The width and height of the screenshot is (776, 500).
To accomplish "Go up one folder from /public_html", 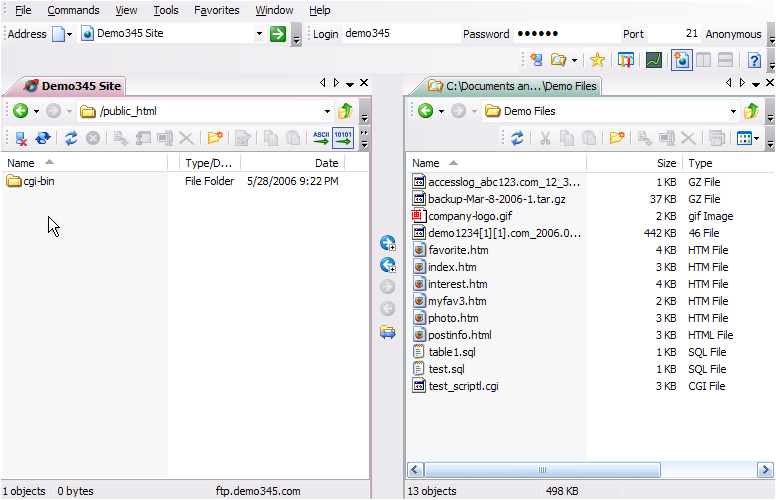I will [345, 111].
